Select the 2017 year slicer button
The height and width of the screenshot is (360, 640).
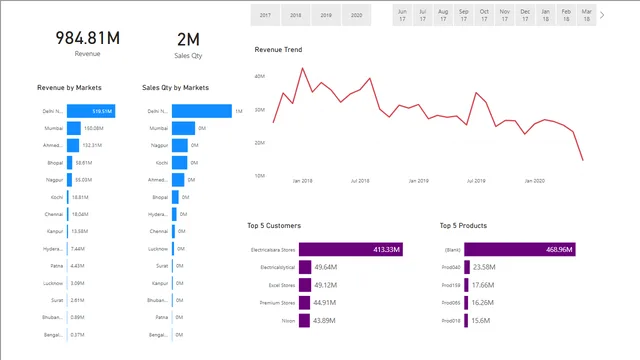point(265,15)
